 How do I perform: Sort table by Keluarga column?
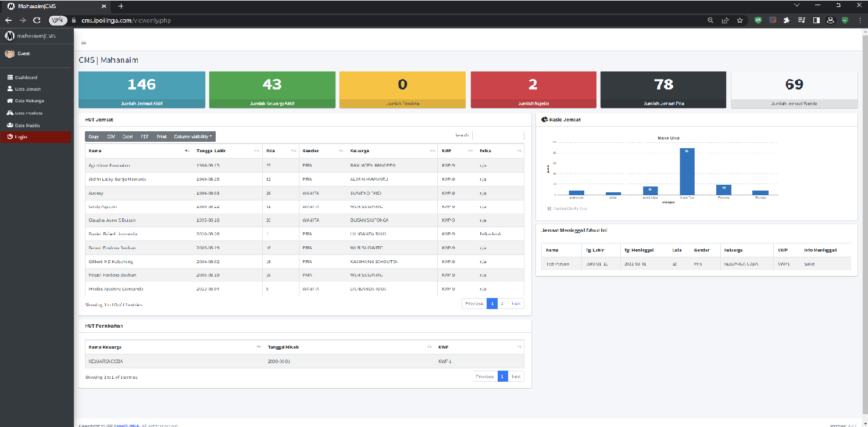click(392, 151)
